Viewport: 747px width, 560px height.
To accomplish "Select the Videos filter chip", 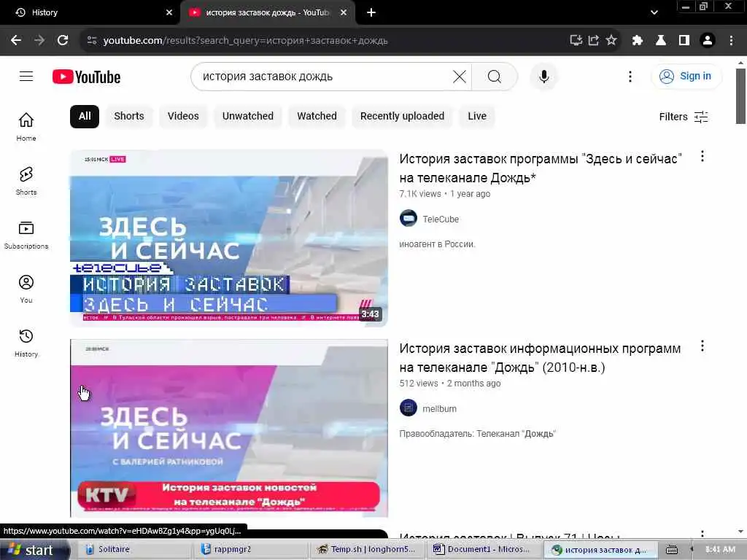I will 183,116.
